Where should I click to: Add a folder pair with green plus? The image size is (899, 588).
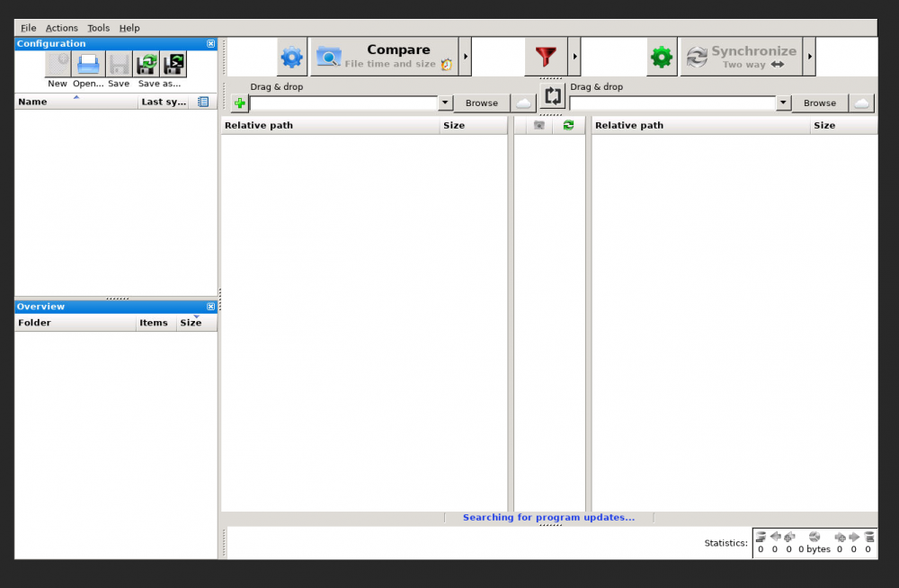[x=240, y=103]
